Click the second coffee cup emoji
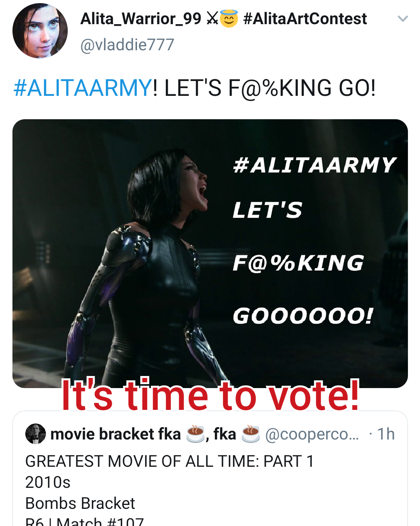 tap(251, 434)
